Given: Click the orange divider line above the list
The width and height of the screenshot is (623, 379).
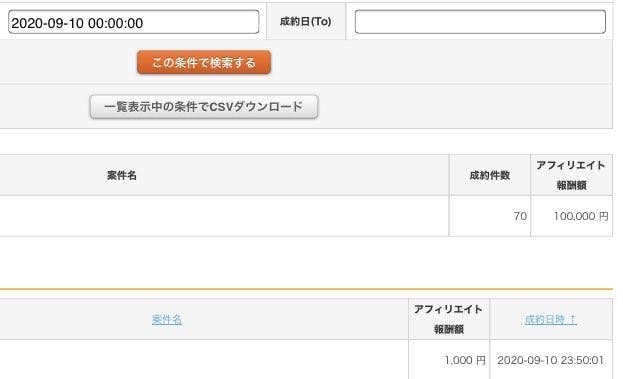Looking at the screenshot, I should point(306,289).
